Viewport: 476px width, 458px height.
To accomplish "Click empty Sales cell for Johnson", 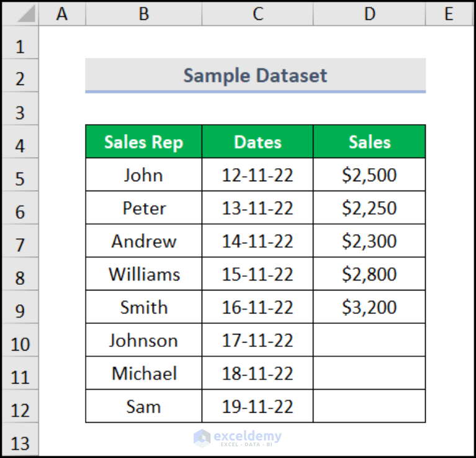I will coord(369,340).
